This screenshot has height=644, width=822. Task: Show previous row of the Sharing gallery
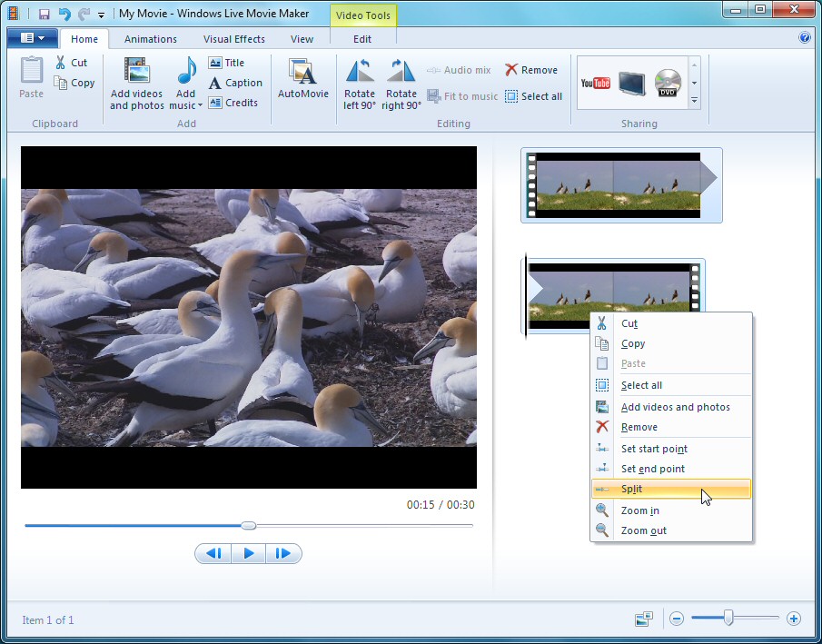[x=694, y=65]
